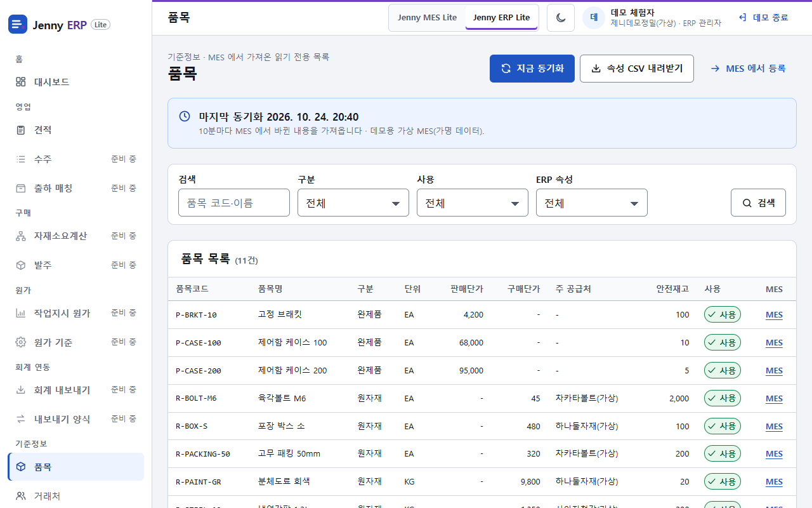
Task: Select the P-CASE-200 item code
Action: [199, 371]
